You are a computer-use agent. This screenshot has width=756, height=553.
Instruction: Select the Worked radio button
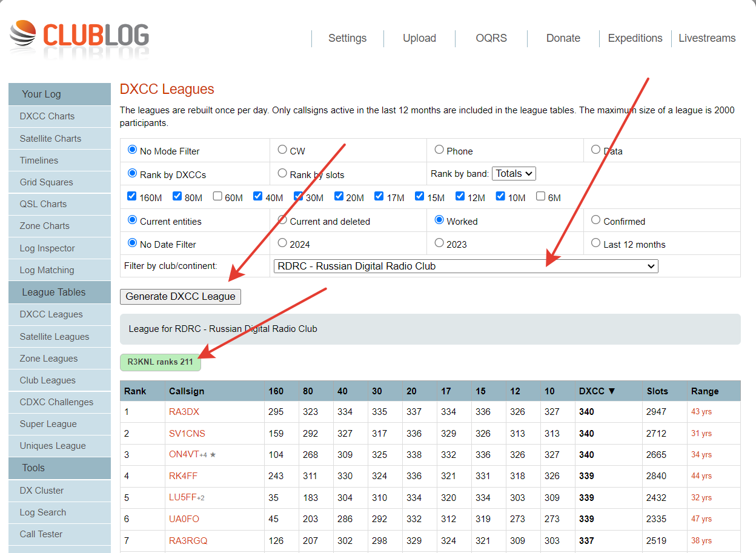439,220
